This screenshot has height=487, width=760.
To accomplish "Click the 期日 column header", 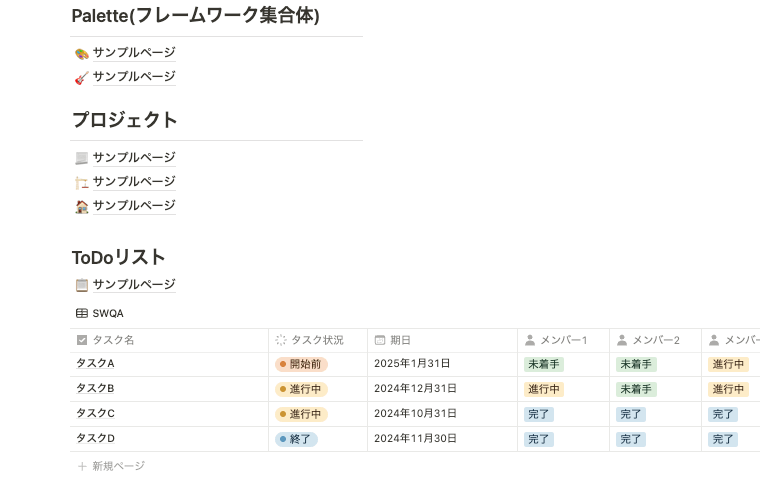I will click(400, 340).
